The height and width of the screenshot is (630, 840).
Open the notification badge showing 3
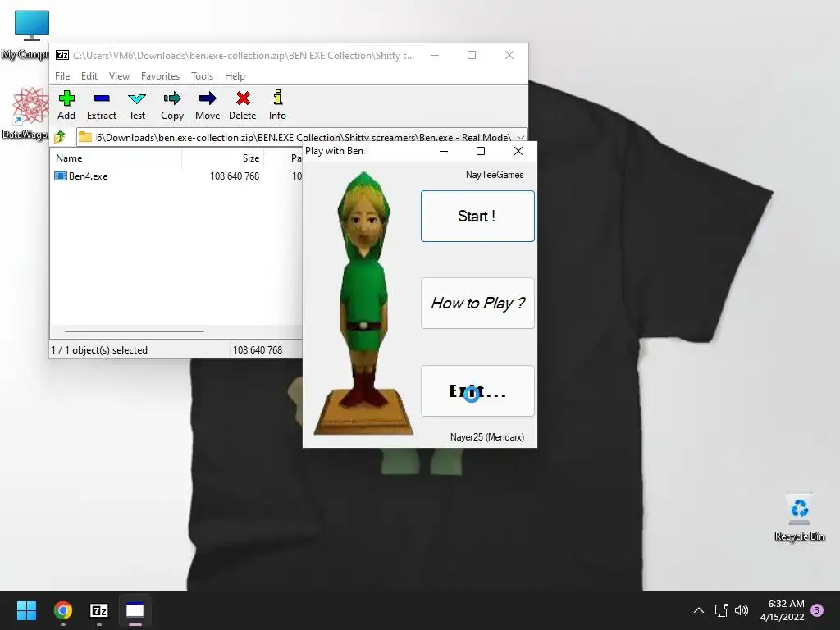[x=817, y=610]
